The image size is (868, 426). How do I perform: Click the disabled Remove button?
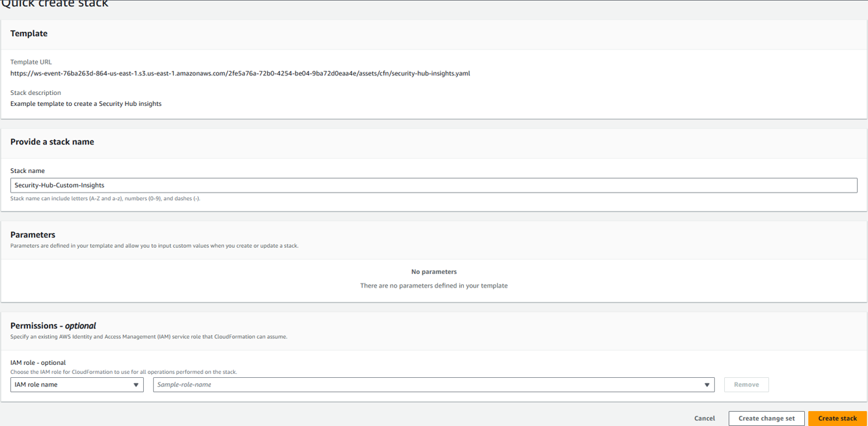746,385
